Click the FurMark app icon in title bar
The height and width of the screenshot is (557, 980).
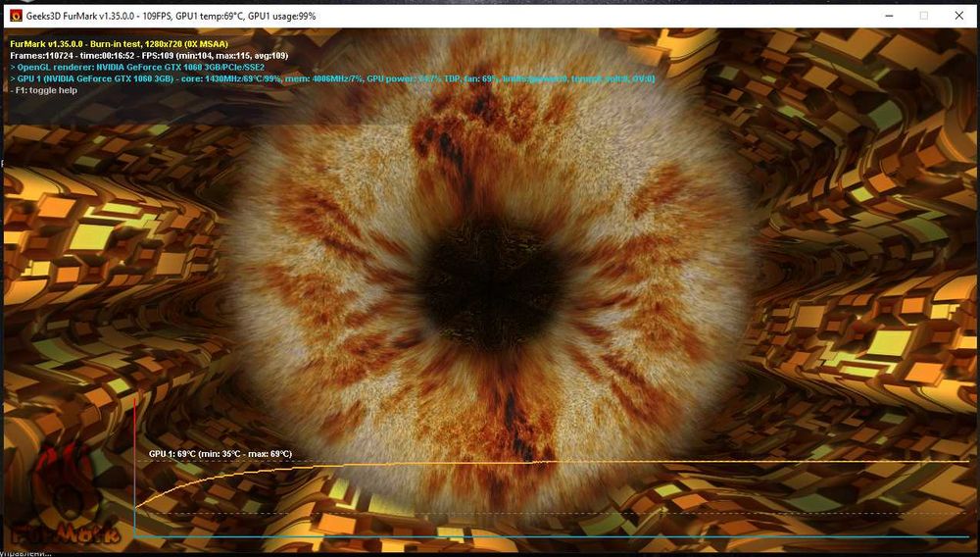pos(17,16)
